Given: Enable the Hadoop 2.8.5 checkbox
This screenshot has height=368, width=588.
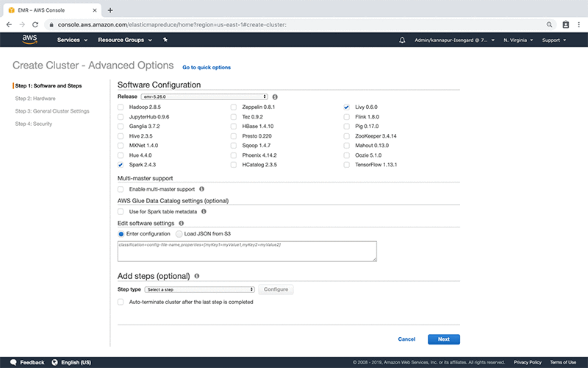Looking at the screenshot, I should tap(121, 107).
